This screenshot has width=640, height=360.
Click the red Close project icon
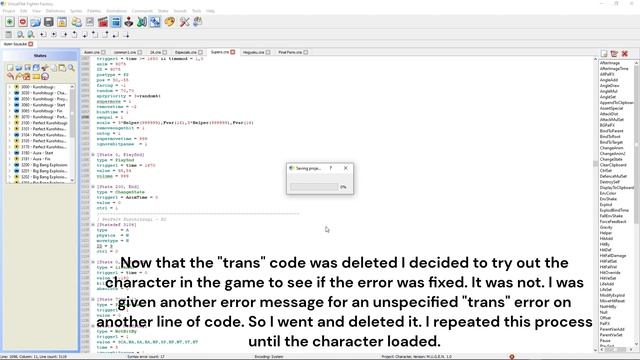coord(23,22)
